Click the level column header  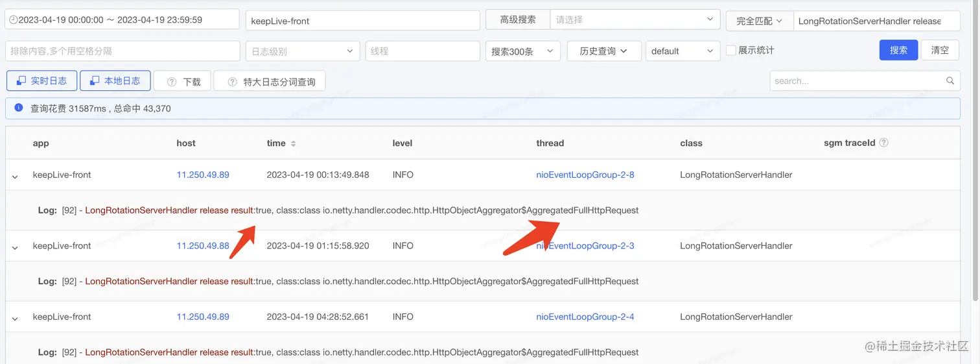[402, 143]
